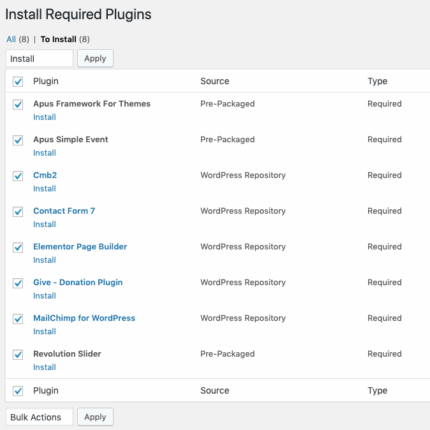
Task: Open the top Install bulk action dropdown
Action: point(39,59)
